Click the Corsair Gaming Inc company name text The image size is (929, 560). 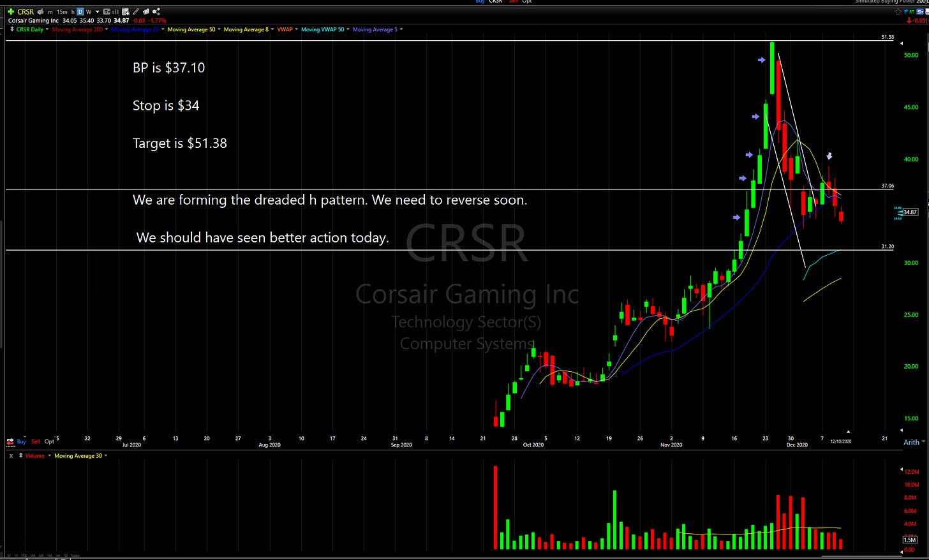33,20
